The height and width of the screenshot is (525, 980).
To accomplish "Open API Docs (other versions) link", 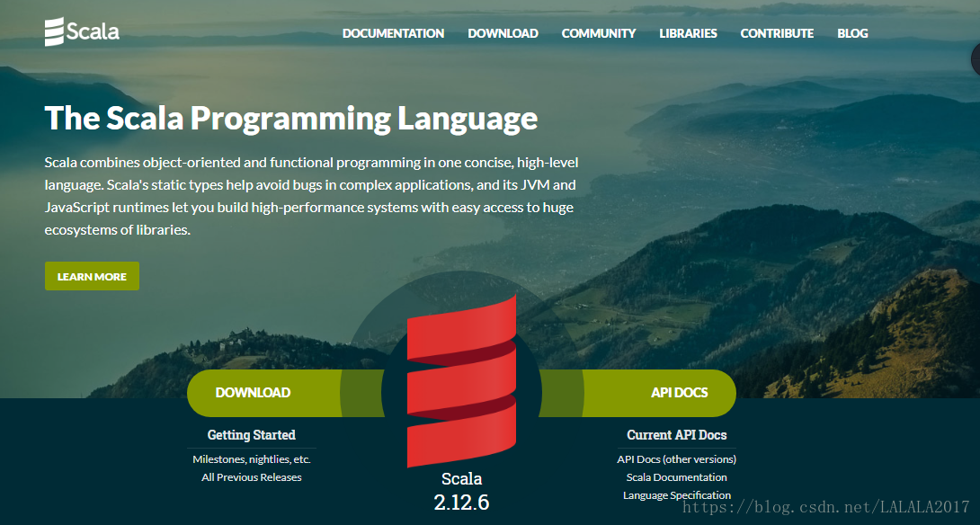I will pyautogui.click(x=677, y=459).
